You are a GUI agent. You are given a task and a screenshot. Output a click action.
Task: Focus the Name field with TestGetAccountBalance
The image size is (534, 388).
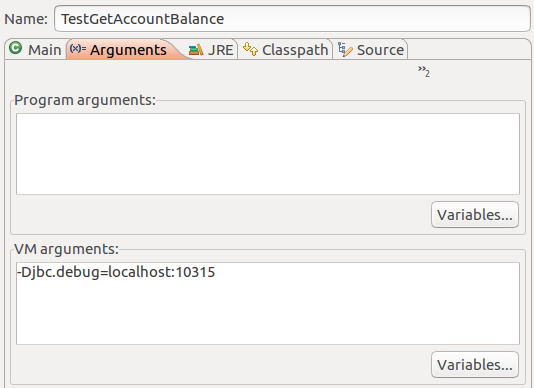(292, 19)
